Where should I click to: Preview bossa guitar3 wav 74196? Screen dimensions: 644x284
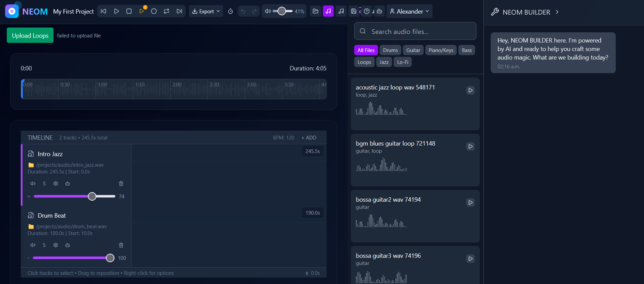[x=470, y=259]
